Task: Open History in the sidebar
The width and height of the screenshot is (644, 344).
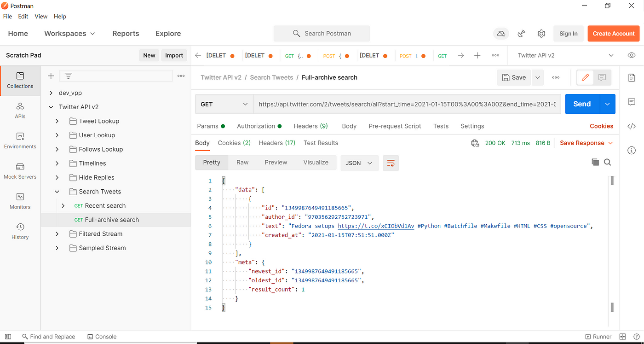Action: point(20,231)
